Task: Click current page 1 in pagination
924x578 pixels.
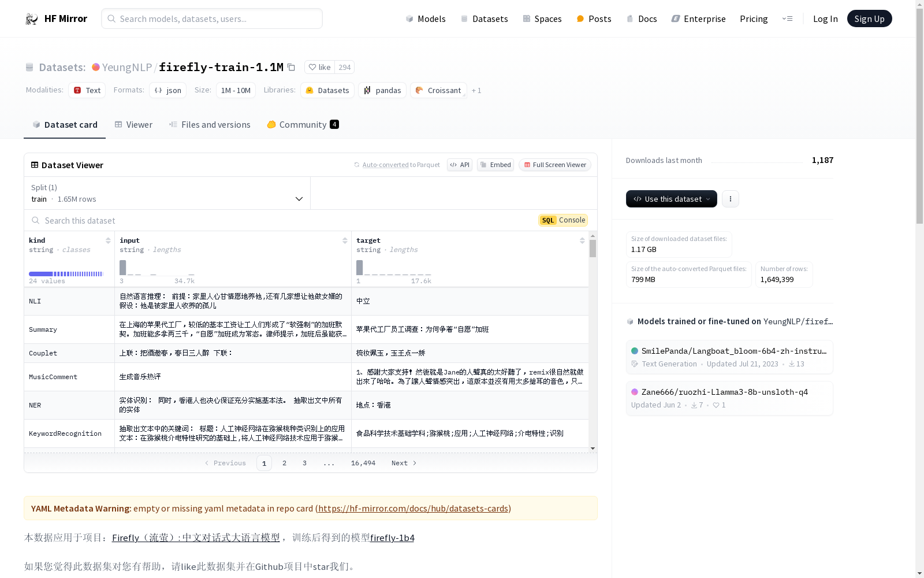Action: (x=264, y=463)
